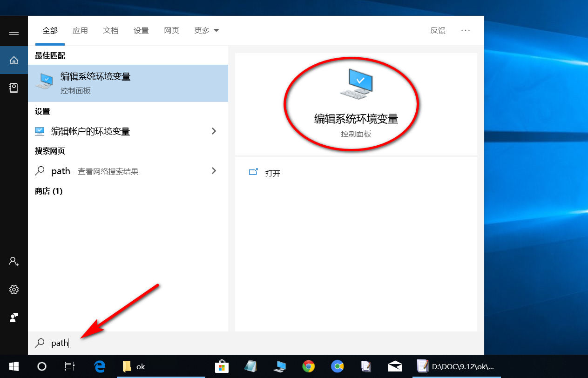Screen dimensions: 588x378
Task: Open search settings gear icon
Action: [x=14, y=290]
